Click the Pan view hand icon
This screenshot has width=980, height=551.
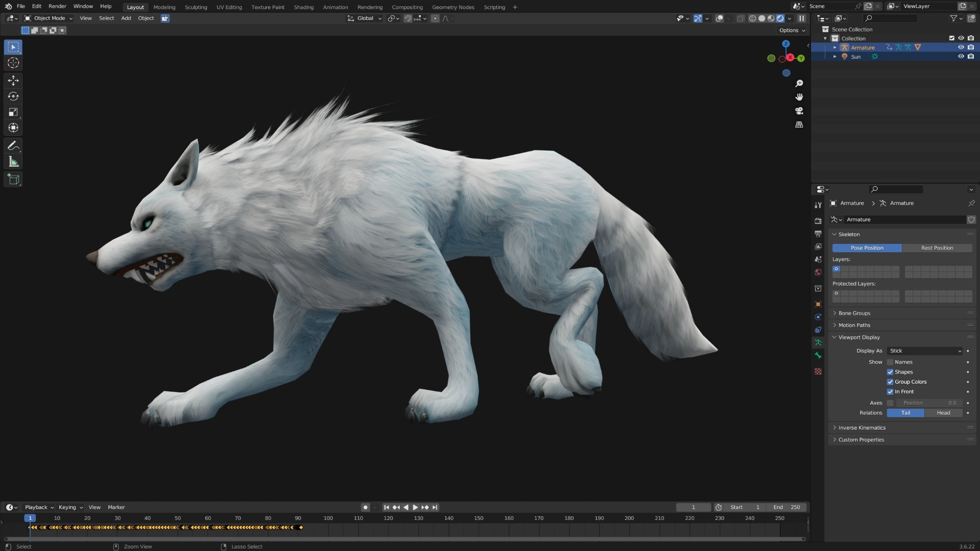click(x=799, y=97)
